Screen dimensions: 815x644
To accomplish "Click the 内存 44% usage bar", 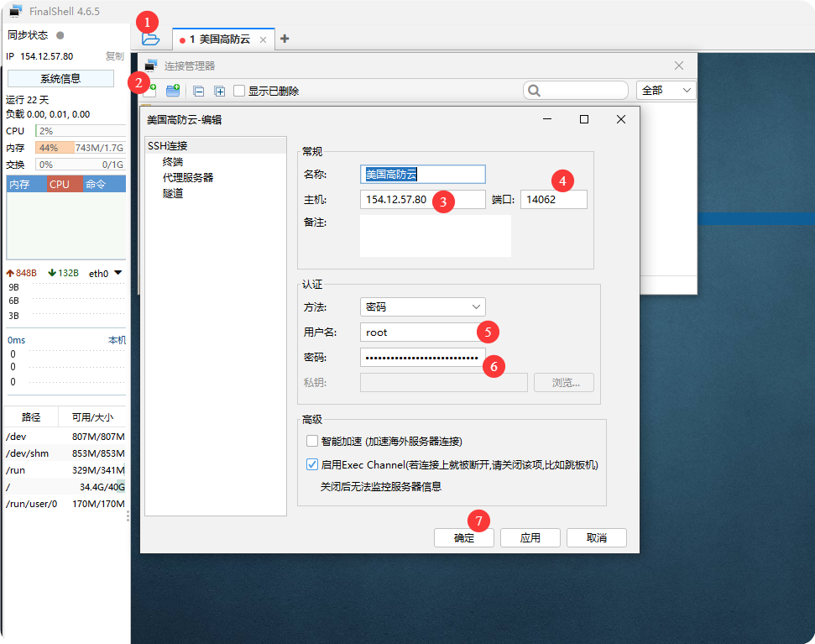I will (81, 148).
